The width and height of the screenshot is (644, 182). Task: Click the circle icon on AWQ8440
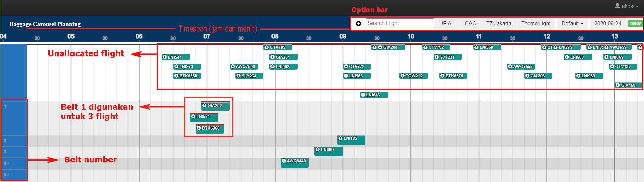point(284,161)
